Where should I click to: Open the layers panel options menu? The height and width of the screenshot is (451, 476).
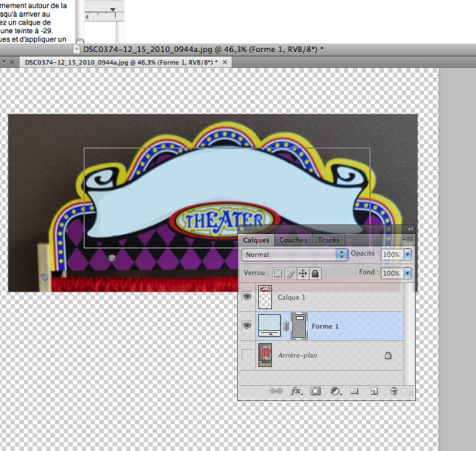click(x=407, y=240)
